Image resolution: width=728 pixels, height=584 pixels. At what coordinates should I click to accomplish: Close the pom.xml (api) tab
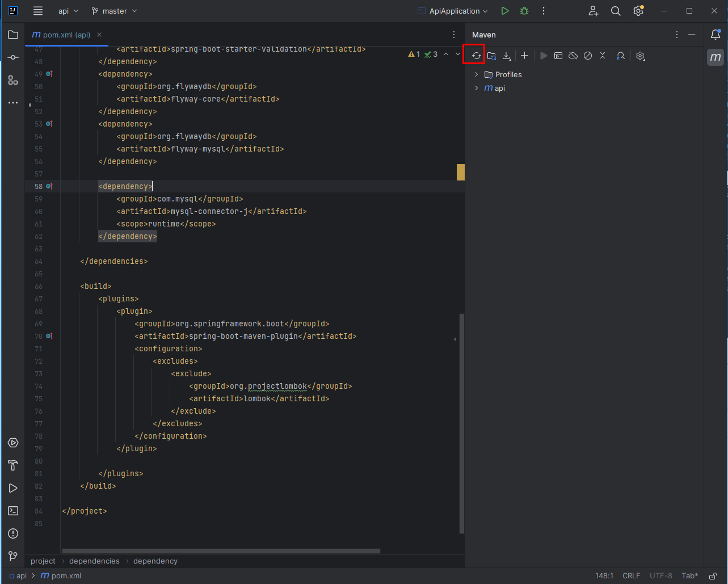(99, 35)
